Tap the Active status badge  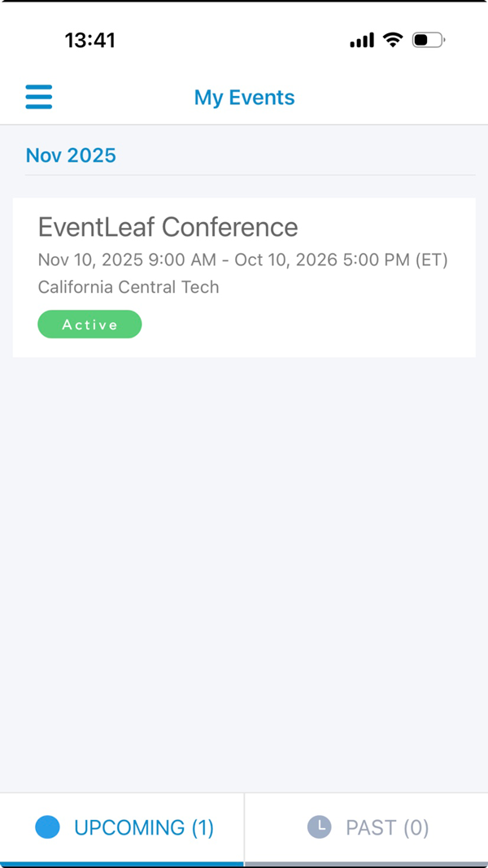[89, 324]
